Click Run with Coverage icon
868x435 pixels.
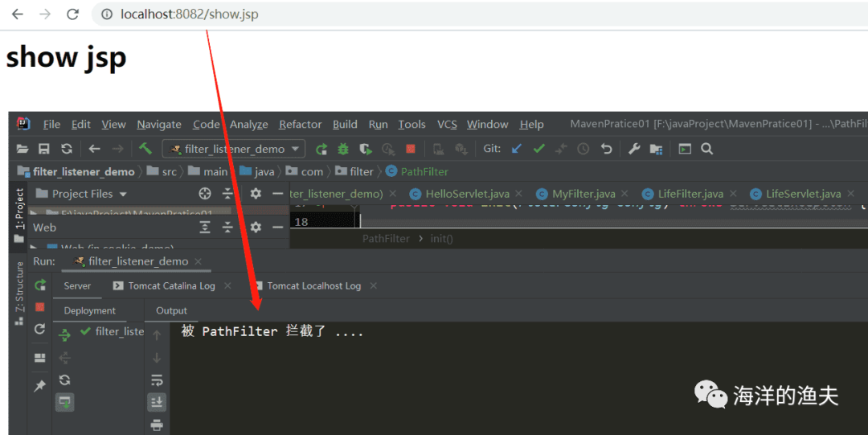366,149
